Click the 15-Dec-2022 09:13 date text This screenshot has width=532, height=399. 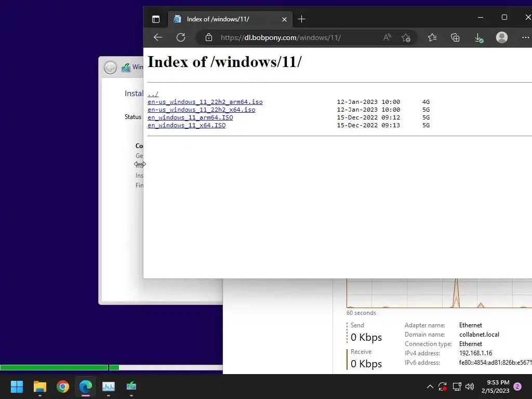[368, 125]
